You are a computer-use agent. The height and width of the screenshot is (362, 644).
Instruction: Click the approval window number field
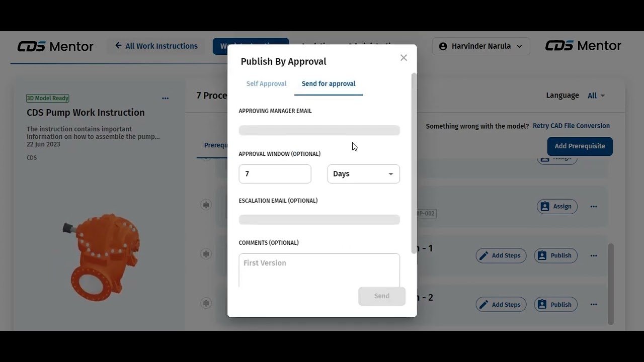click(x=275, y=174)
